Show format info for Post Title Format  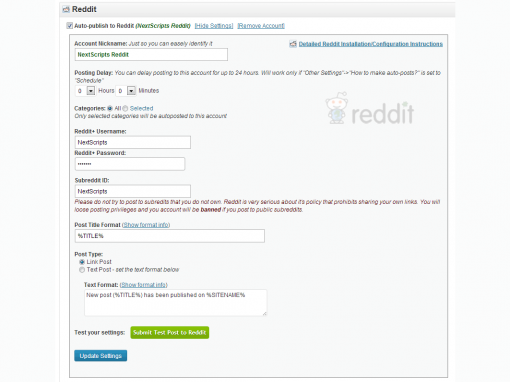tap(146, 225)
